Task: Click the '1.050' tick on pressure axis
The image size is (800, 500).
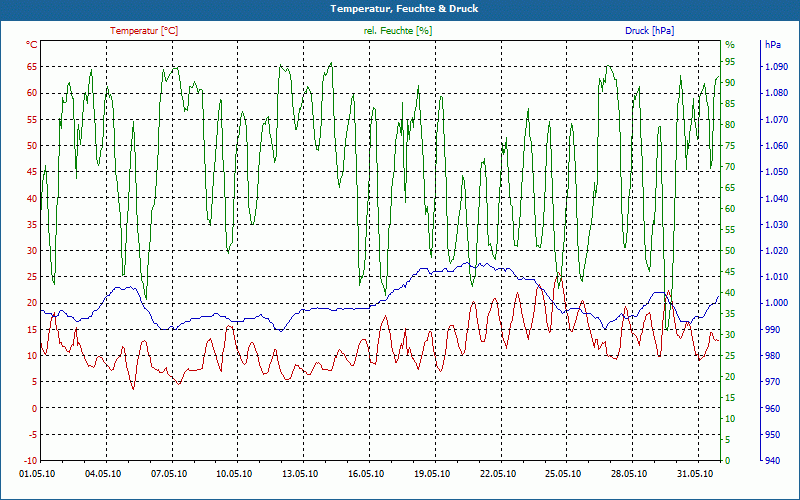Action: 777,171
